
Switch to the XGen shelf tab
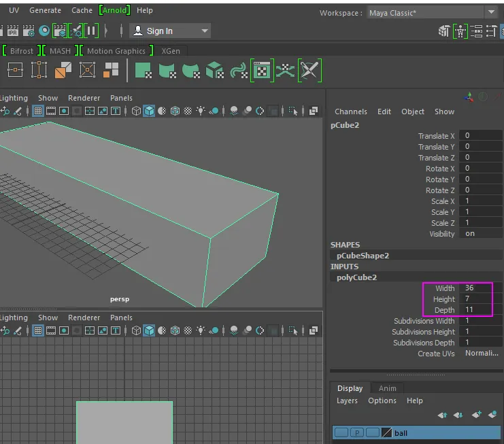171,51
